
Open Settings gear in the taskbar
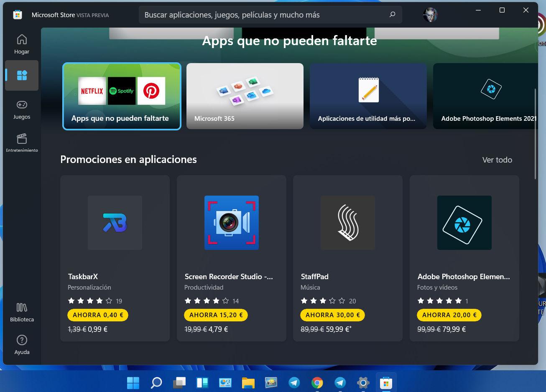coord(363,382)
